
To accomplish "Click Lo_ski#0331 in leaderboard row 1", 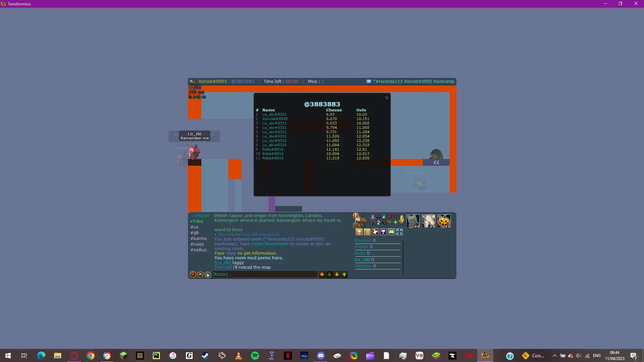I will point(275,114).
